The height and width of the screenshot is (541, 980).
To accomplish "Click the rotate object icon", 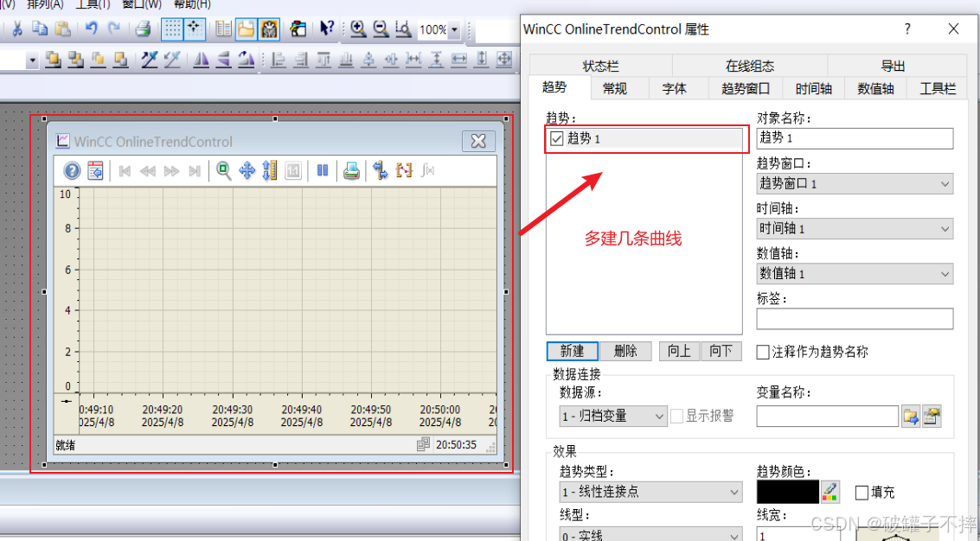I will [x=247, y=60].
